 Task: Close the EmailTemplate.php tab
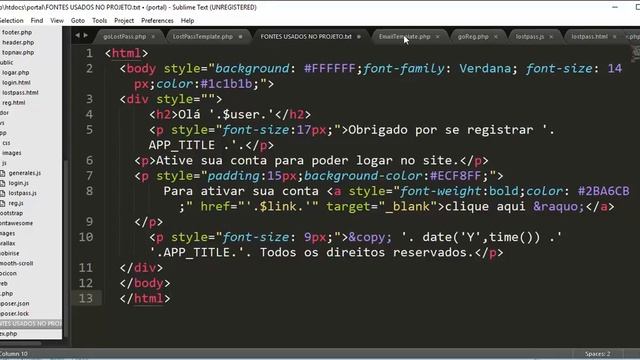coord(438,37)
